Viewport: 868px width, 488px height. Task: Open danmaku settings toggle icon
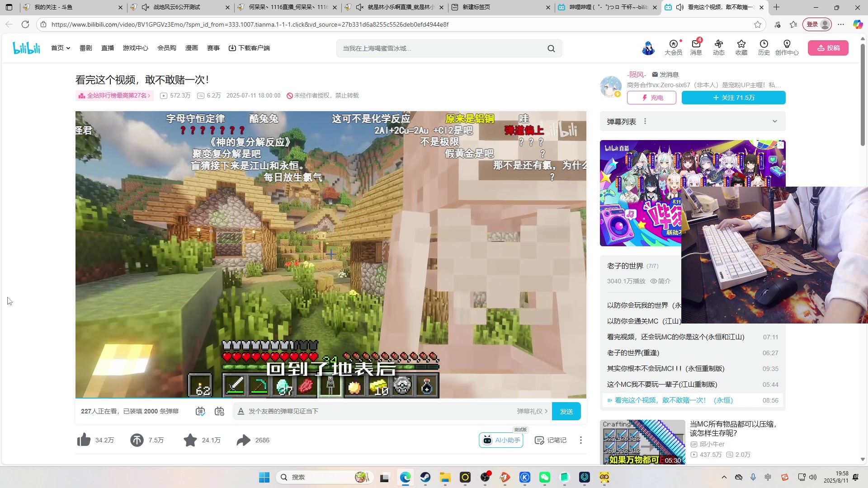click(219, 411)
